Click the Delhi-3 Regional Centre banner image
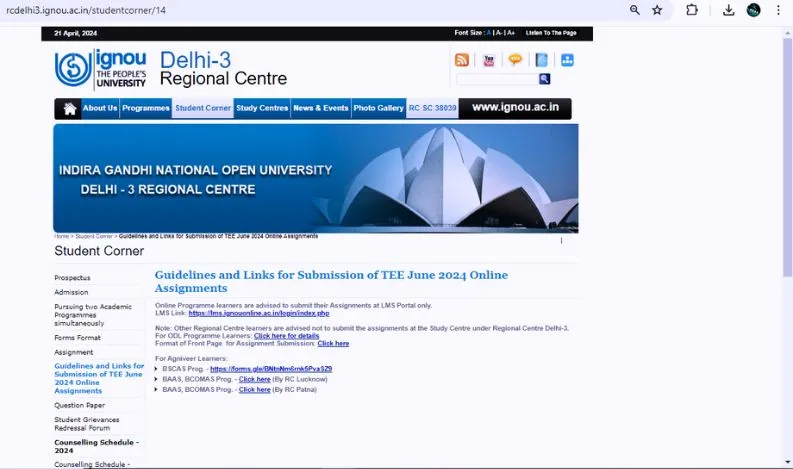793x469 pixels. [316, 179]
